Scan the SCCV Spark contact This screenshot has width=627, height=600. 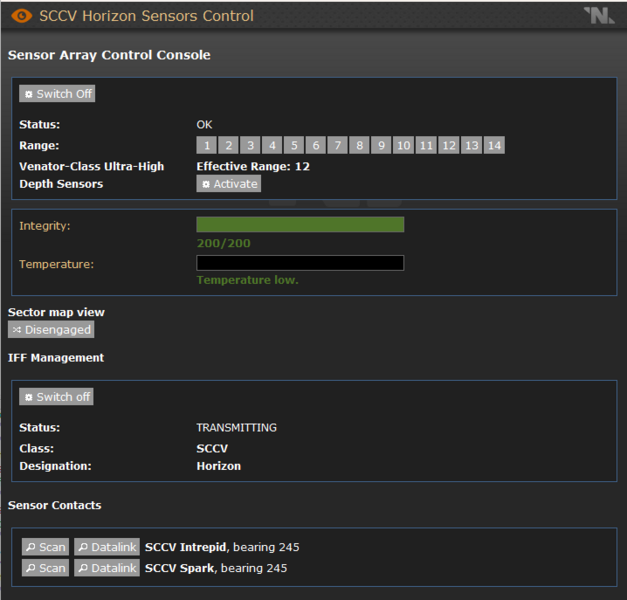pos(46,568)
